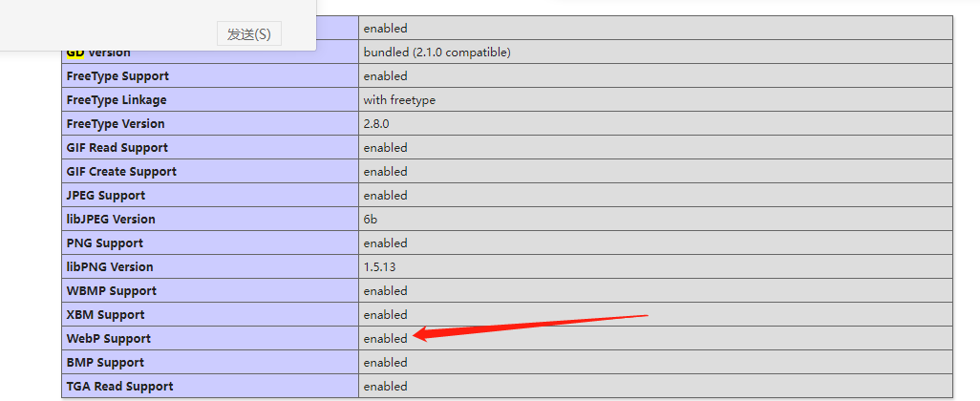
Task: Click the libPNG Version value 1.5.13
Action: click(x=379, y=267)
